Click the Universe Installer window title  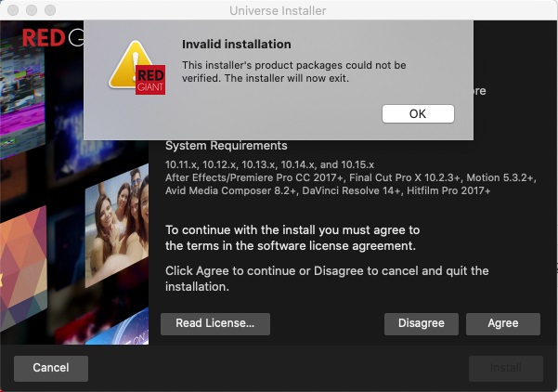(x=278, y=10)
